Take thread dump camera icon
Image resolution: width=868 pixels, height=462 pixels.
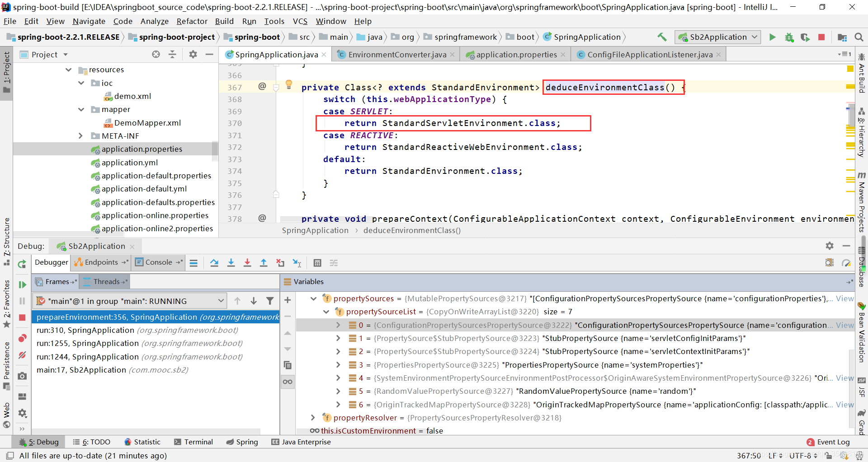point(22,376)
